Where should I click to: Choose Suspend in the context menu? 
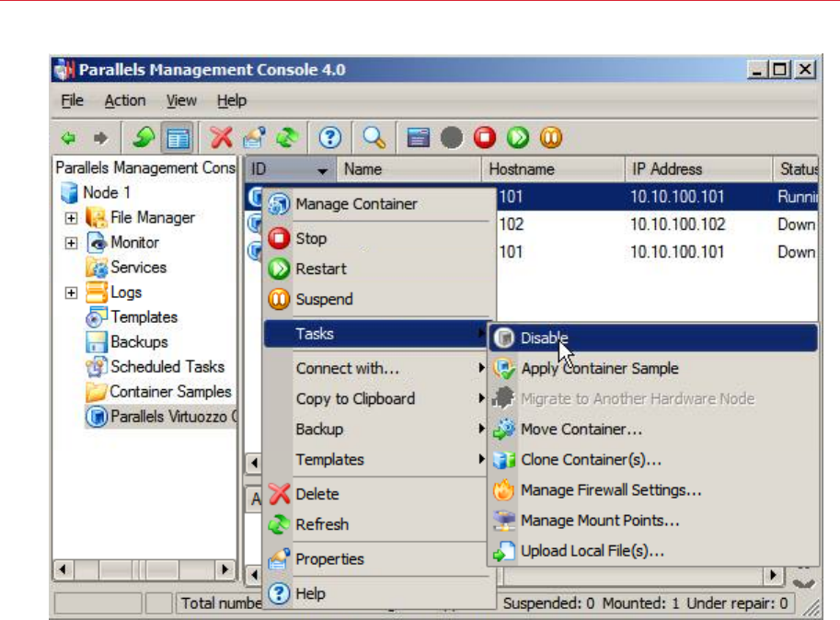click(379, 299)
